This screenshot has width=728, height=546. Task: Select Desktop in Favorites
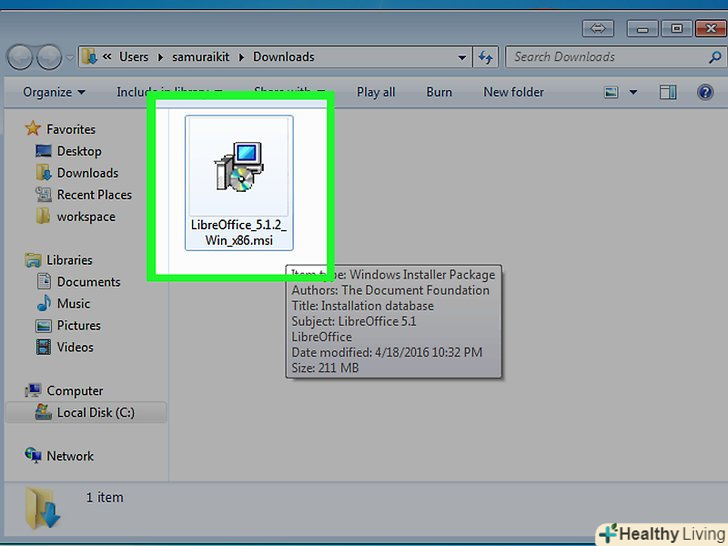[79, 151]
